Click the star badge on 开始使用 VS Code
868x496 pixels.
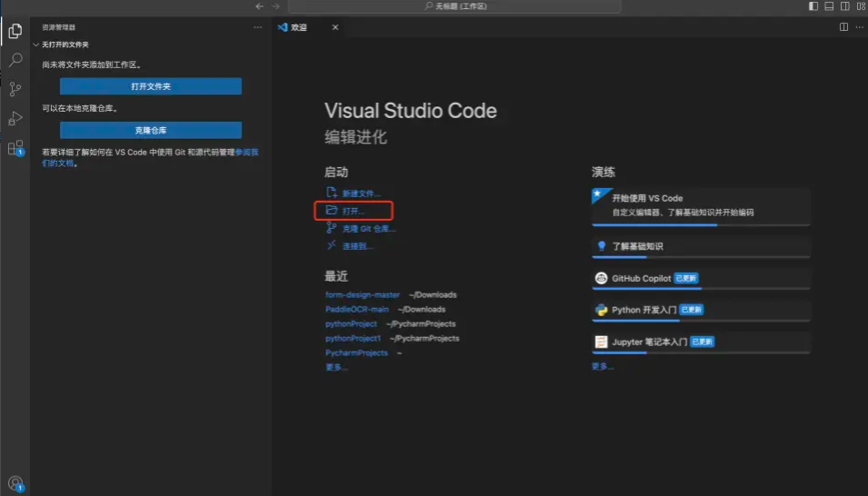tap(598, 194)
